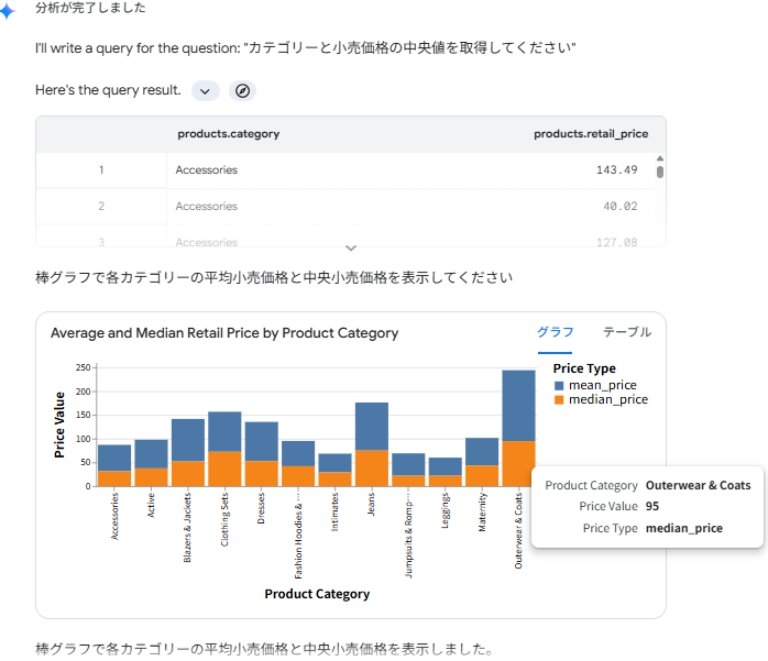768x661 pixels.
Task: Click the mean_price blue legend swatch
Action: coord(559,385)
